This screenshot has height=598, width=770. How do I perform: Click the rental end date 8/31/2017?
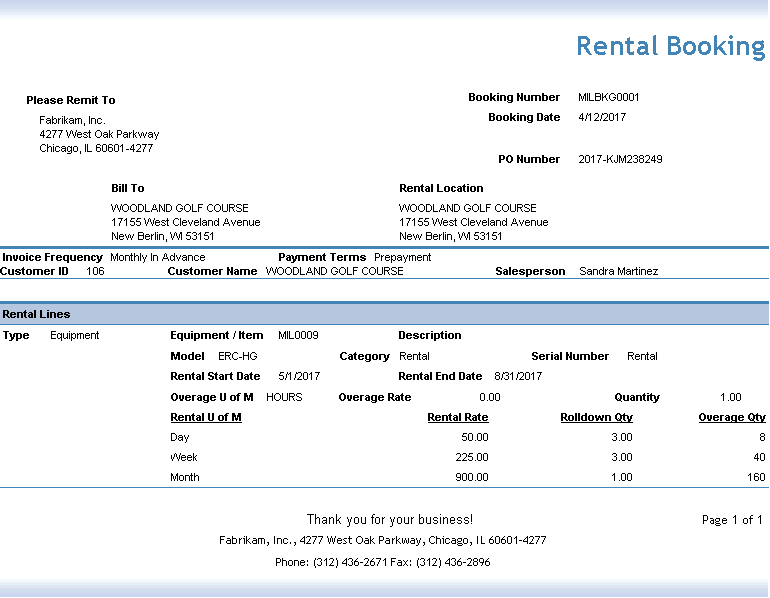518,377
